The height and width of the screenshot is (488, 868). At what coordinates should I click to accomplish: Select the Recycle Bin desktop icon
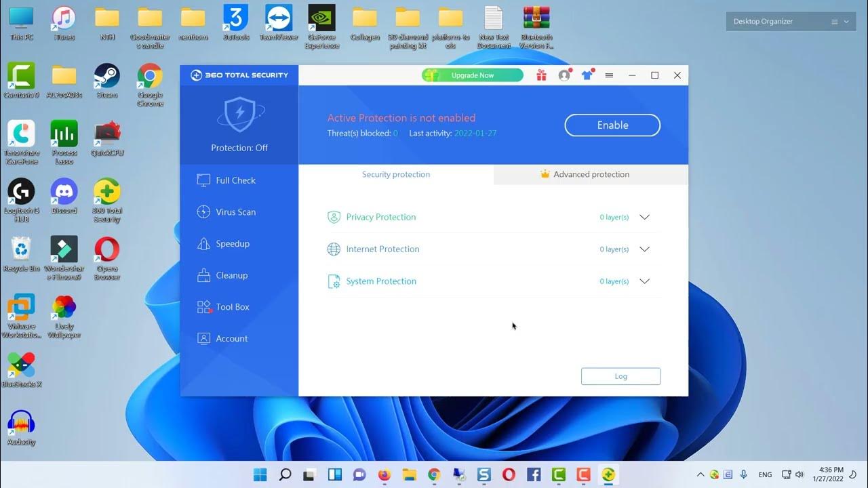[x=22, y=254]
